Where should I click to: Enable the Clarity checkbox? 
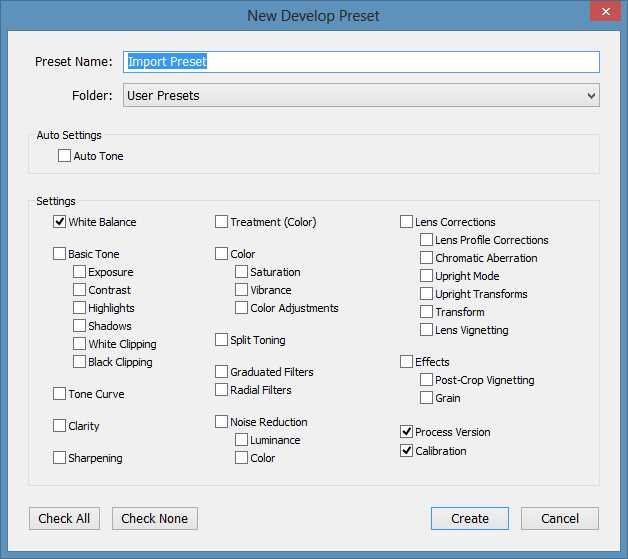tap(60, 426)
